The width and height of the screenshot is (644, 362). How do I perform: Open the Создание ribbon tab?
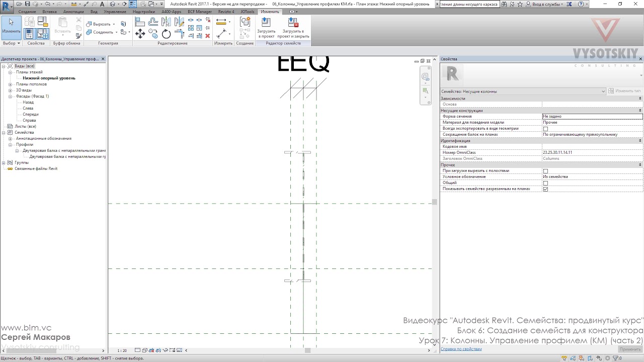pyautogui.click(x=27, y=12)
